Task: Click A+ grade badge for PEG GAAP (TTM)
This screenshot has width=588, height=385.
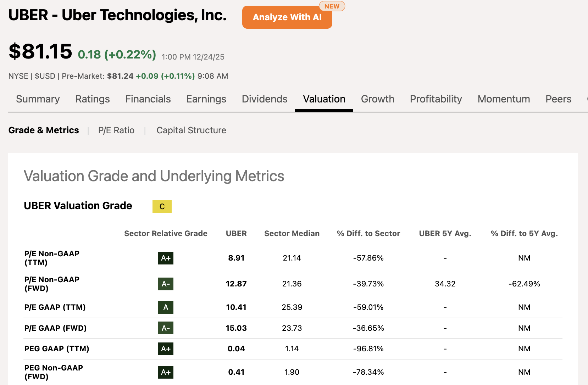Action: 166,349
